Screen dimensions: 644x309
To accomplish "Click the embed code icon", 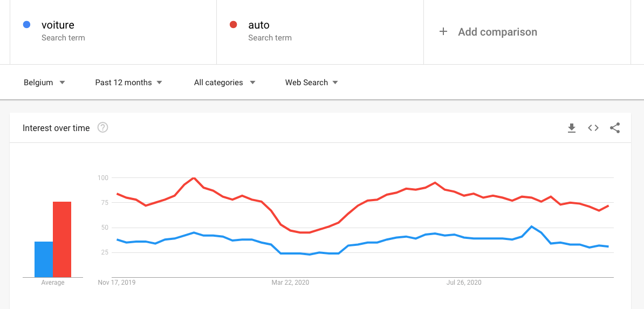I will [x=593, y=128].
